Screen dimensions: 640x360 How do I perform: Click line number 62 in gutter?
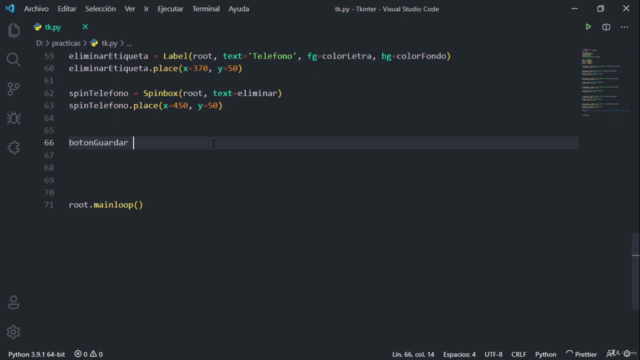point(49,93)
